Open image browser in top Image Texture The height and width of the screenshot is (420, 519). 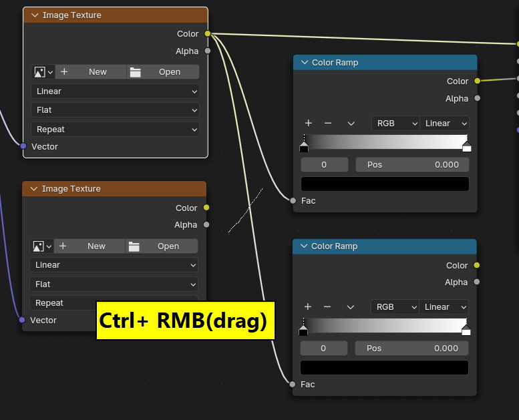[43, 72]
